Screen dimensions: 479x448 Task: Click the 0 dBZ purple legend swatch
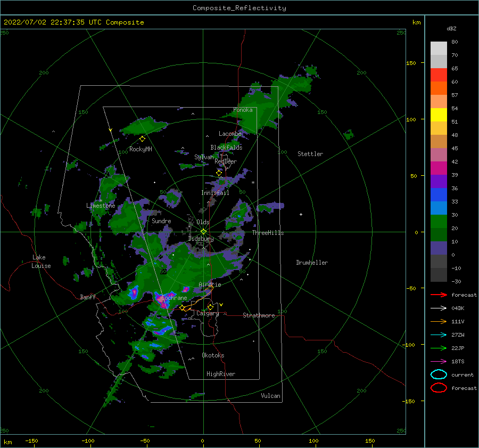439,248
